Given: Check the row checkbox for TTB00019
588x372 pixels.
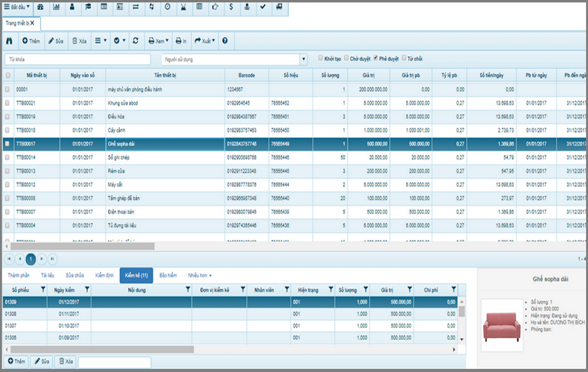Looking at the screenshot, I should click(7, 117).
